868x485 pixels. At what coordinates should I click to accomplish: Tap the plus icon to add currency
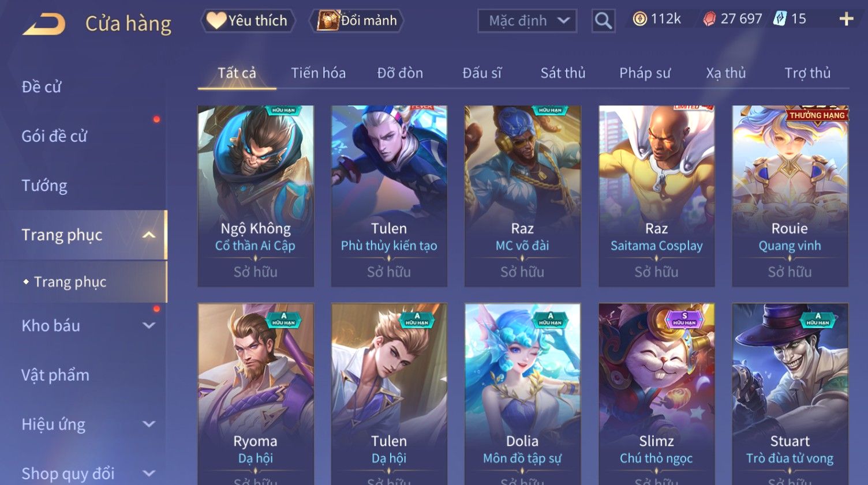(x=846, y=19)
